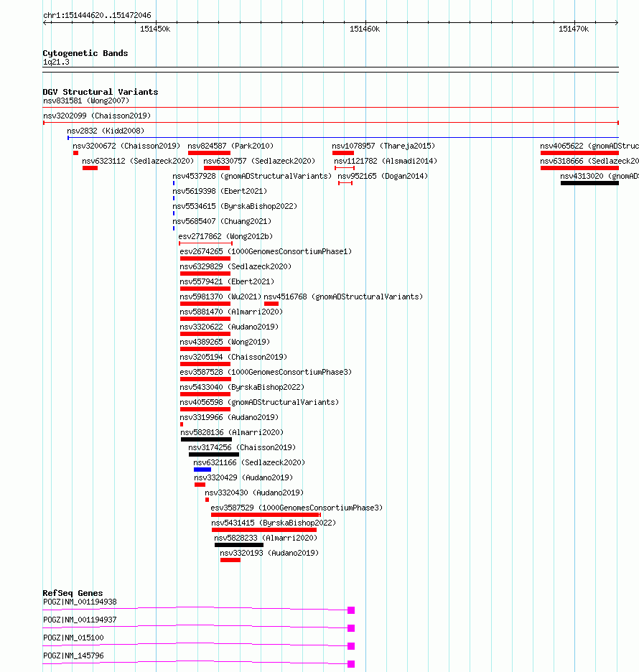Click the 151470k ruler position label
This screenshot has height=672, width=639.
click(x=574, y=29)
